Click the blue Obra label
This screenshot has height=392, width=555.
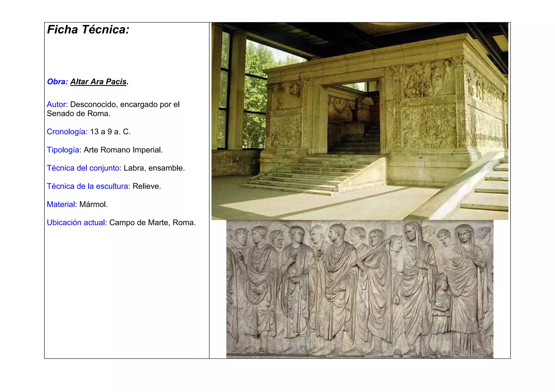click(57, 82)
